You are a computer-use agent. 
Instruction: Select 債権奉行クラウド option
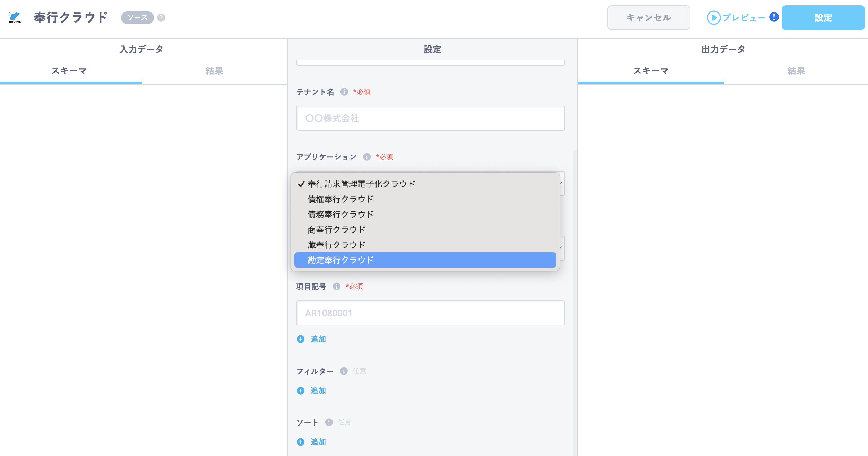pos(425,199)
